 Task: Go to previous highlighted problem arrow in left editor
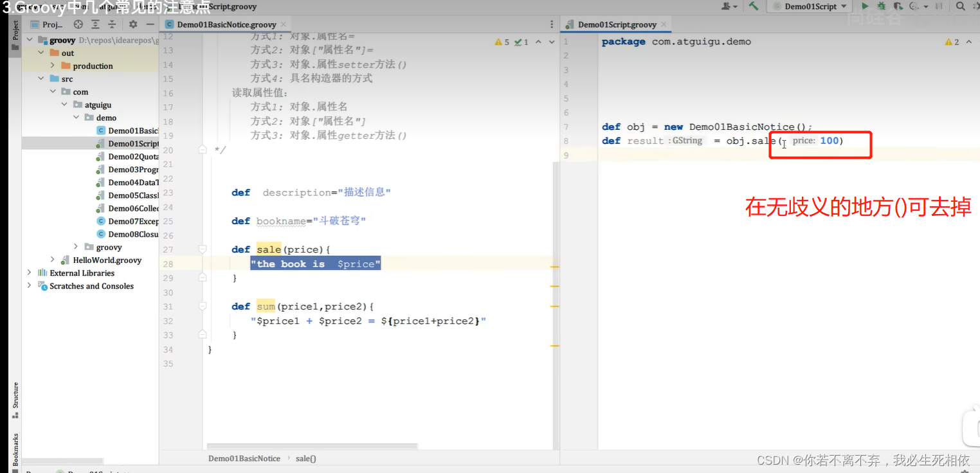(538, 42)
